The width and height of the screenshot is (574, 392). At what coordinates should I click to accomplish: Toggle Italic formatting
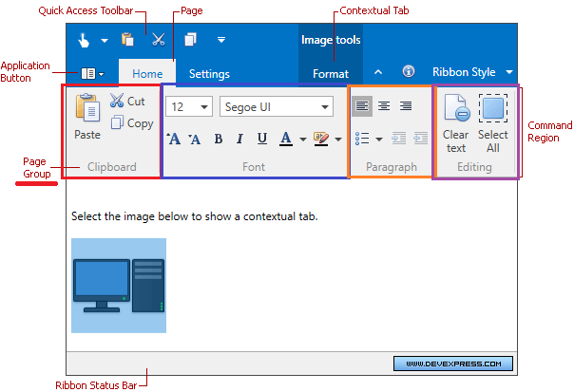pyautogui.click(x=239, y=139)
